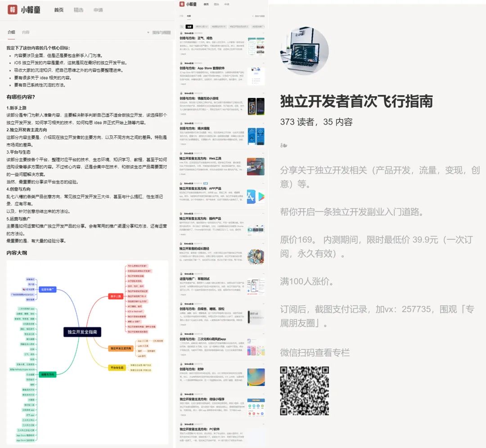This screenshot has height=448, width=486.
Task: Open article 独立开发者主流方向：APP产品
Action: 201,188
